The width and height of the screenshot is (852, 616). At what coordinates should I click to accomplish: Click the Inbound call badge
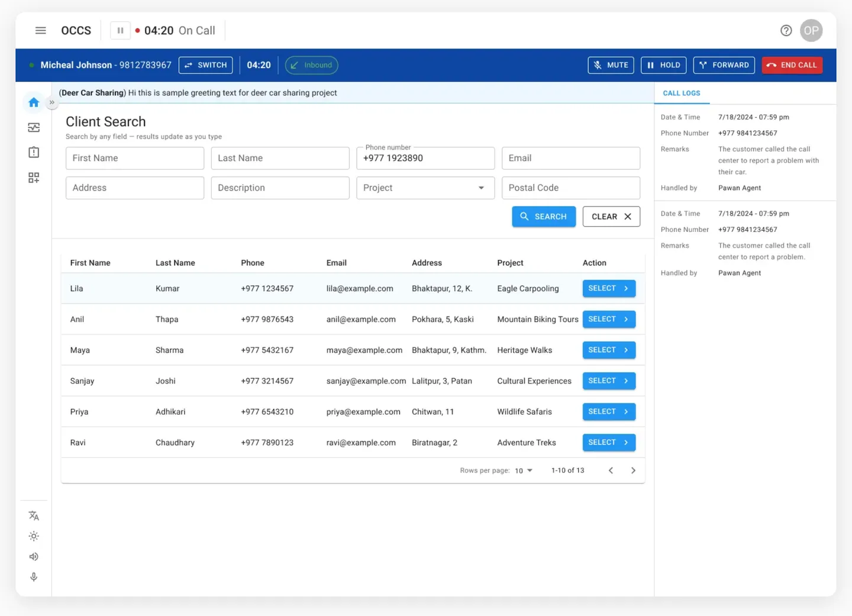[311, 65]
